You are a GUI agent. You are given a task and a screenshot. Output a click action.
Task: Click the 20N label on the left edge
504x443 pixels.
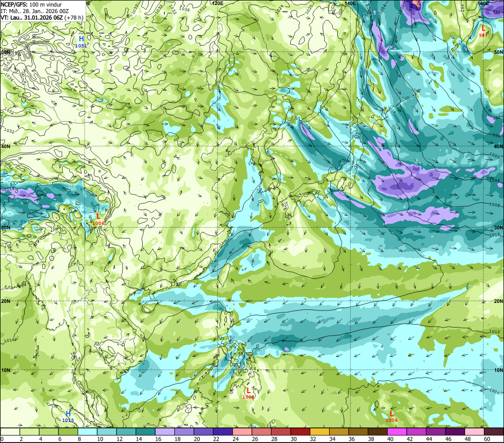pos(6,301)
